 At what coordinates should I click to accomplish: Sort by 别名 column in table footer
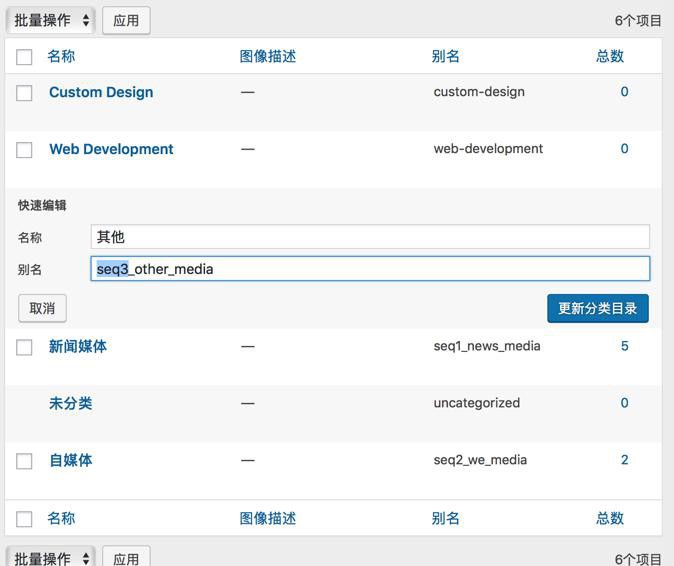446,518
